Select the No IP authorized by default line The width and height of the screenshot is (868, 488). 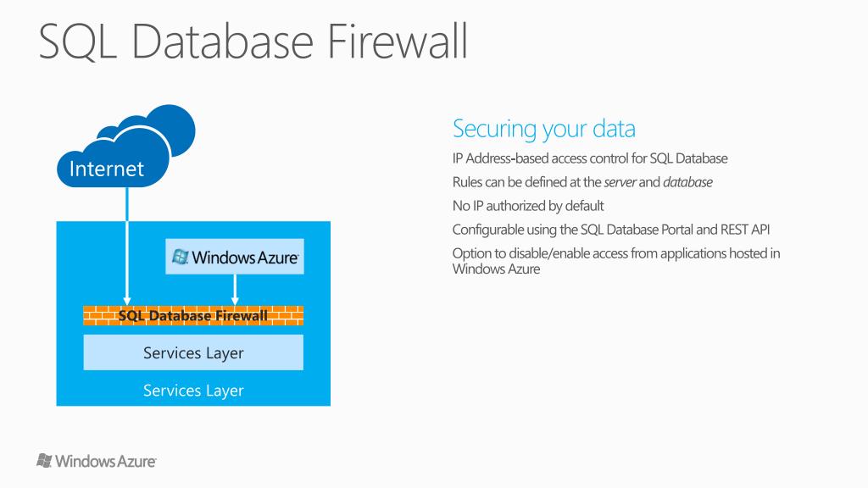(527, 207)
